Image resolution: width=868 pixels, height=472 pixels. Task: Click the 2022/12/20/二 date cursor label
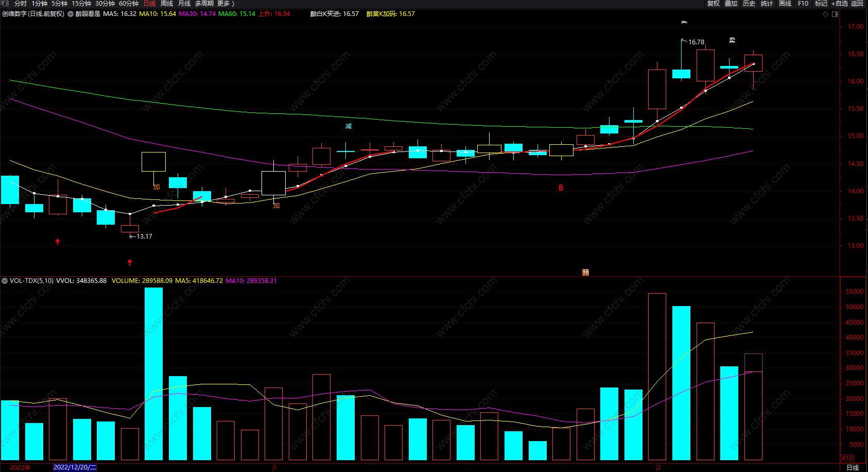[75, 467]
